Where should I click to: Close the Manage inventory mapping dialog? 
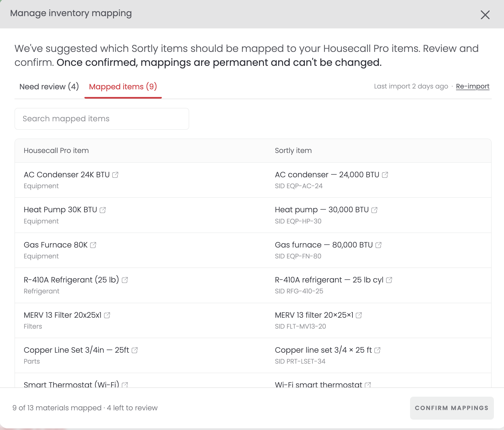(485, 15)
